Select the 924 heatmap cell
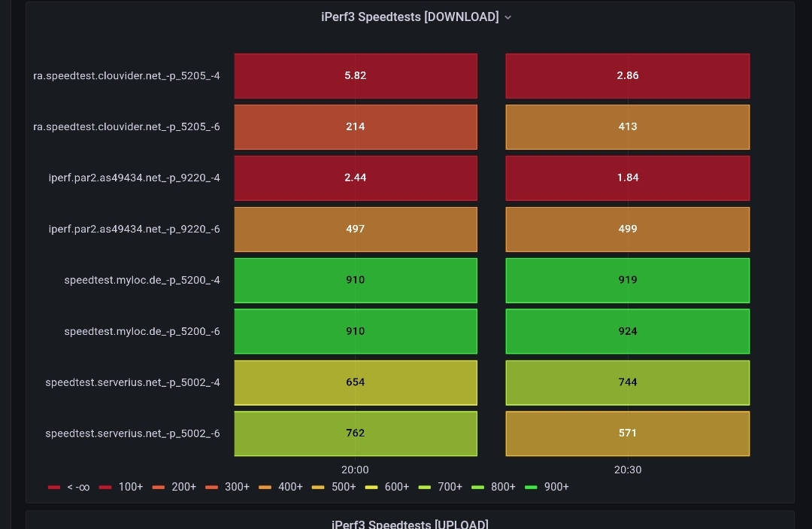The image size is (812, 529). pyautogui.click(x=628, y=331)
